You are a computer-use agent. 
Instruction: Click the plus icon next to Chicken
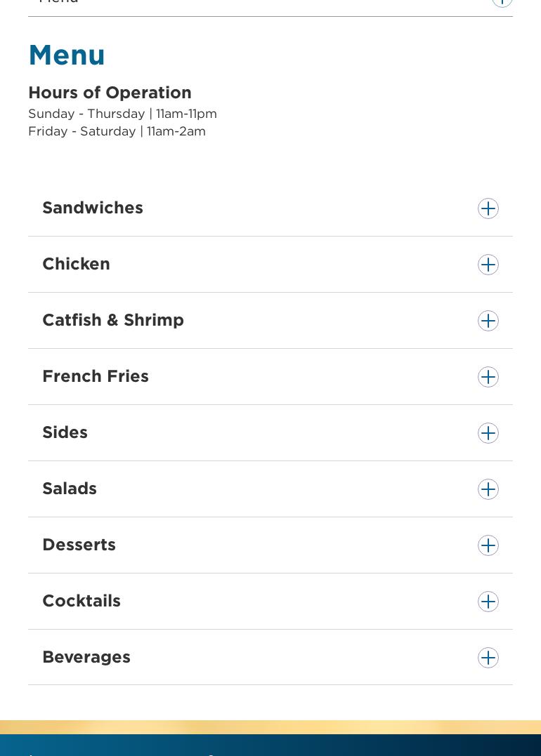[488, 265]
